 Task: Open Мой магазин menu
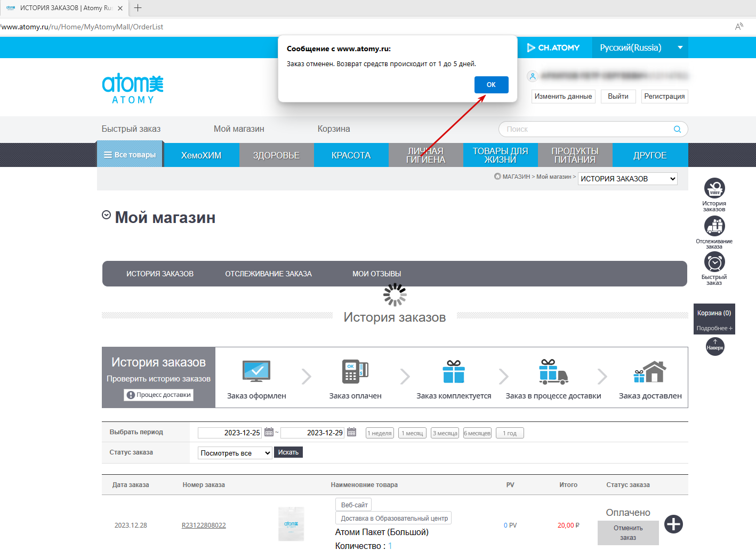click(239, 129)
